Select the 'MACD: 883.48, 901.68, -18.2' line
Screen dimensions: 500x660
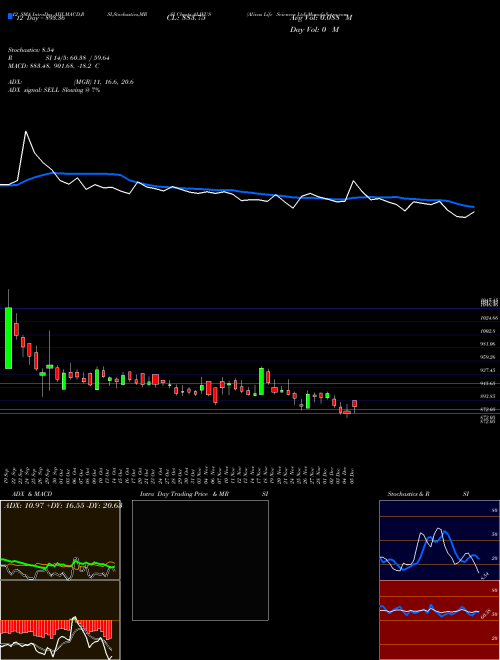[x=50, y=66]
